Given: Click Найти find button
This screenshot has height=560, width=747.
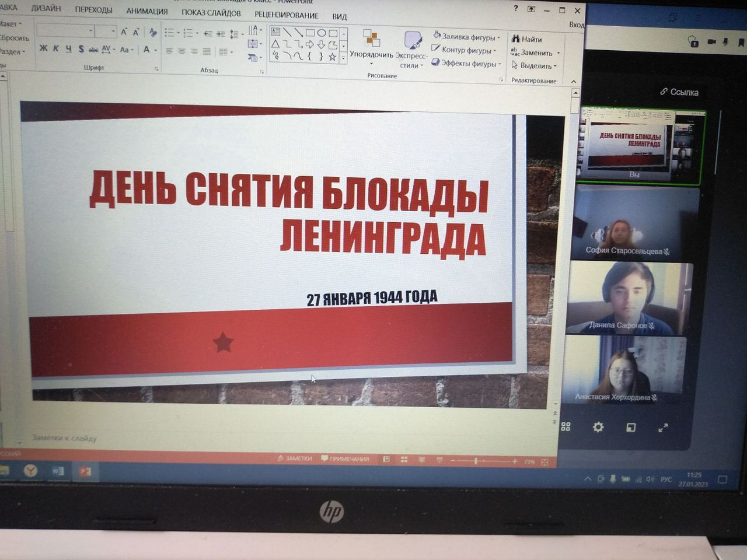Looking at the screenshot, I should point(526,39).
